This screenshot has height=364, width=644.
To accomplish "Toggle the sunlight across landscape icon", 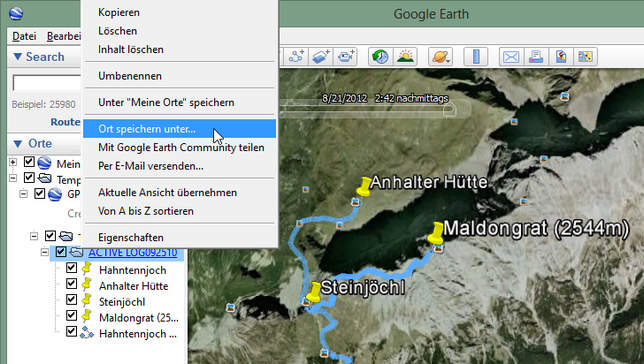I will 405,56.
